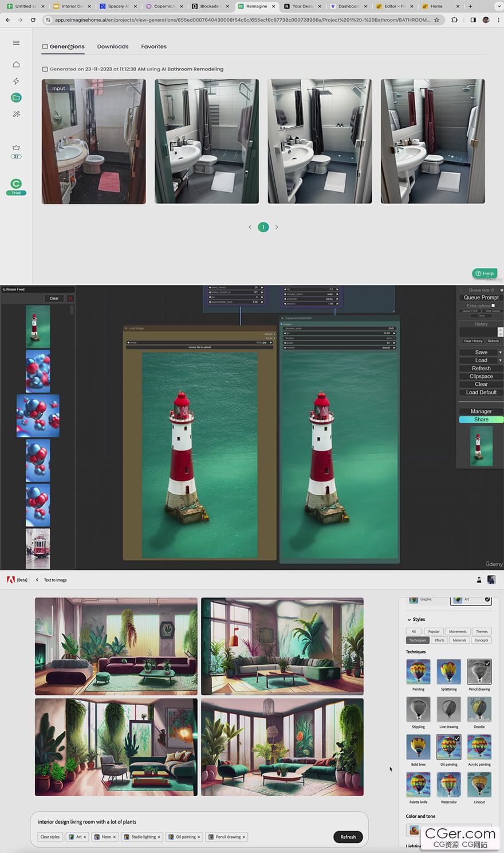Image resolution: width=504 pixels, height=853 pixels.
Task: Go back from Text to image page
Action: click(37, 580)
